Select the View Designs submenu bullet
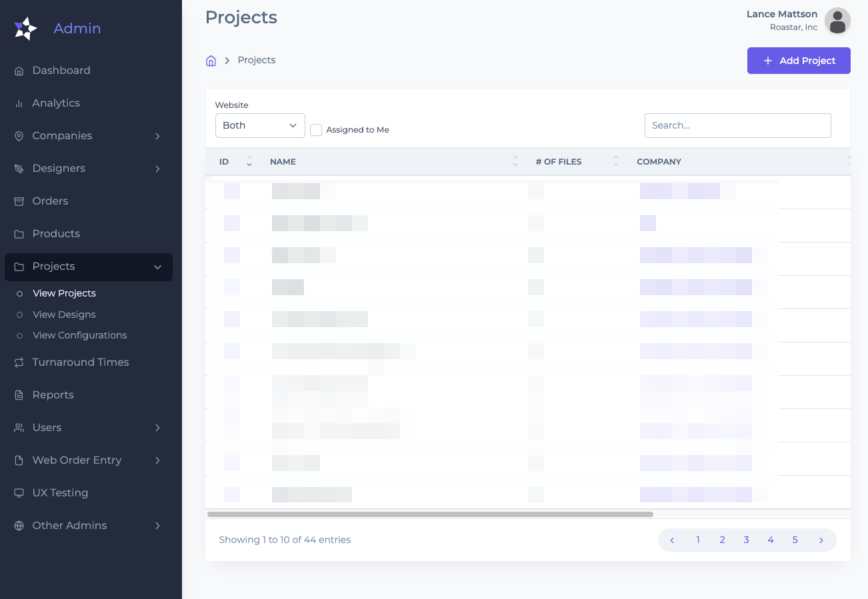The image size is (868, 599). [19, 314]
